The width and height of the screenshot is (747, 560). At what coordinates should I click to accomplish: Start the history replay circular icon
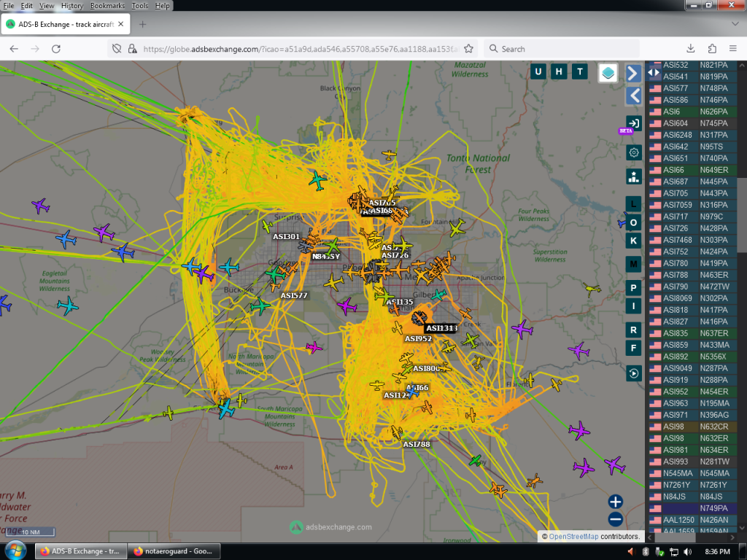tap(634, 373)
